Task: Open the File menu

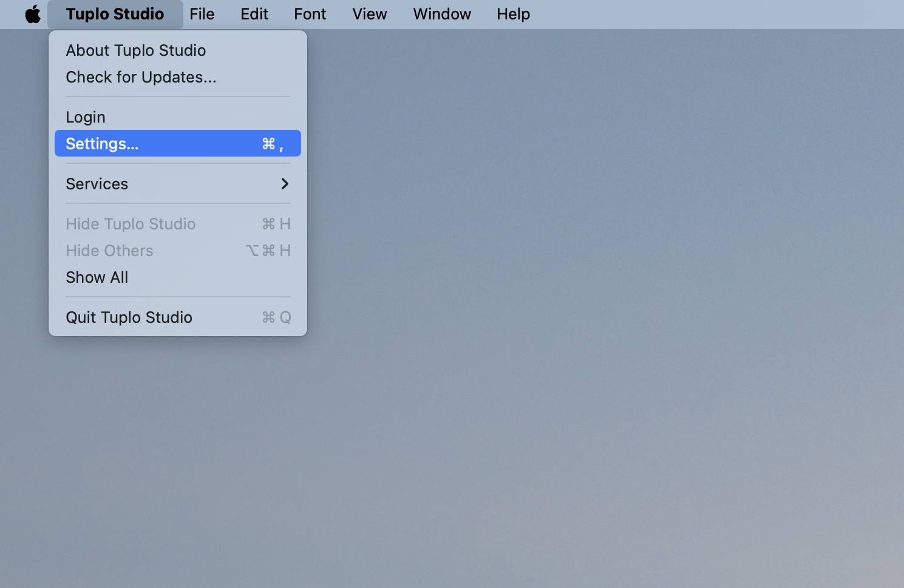Action: click(202, 14)
